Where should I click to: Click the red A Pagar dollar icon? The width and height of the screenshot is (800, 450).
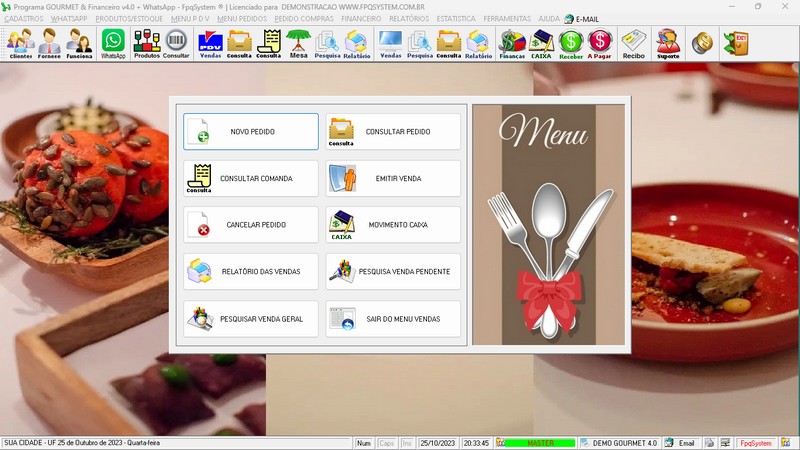(x=599, y=44)
